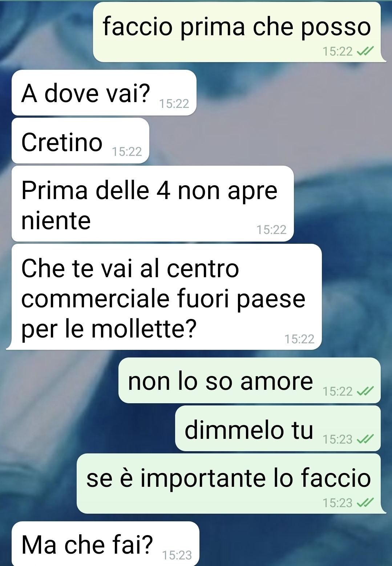Tap 15:22 timestamp under "per le mollette?"

tap(299, 339)
